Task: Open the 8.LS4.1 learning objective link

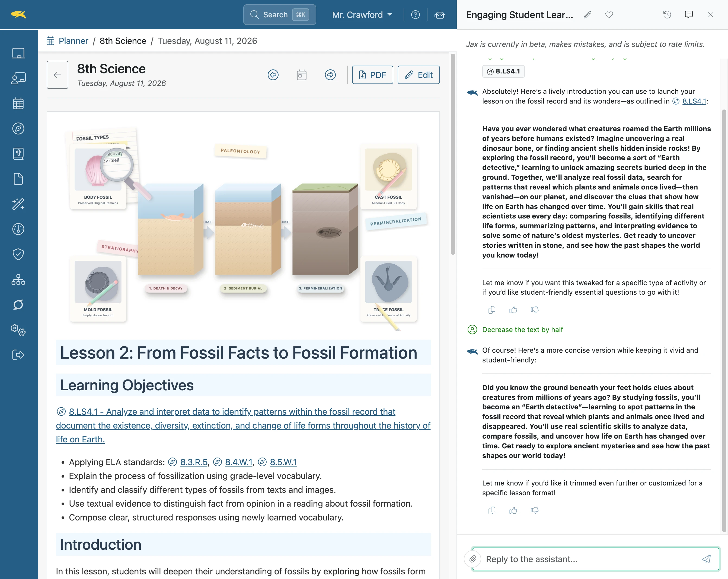Action: pos(243,426)
